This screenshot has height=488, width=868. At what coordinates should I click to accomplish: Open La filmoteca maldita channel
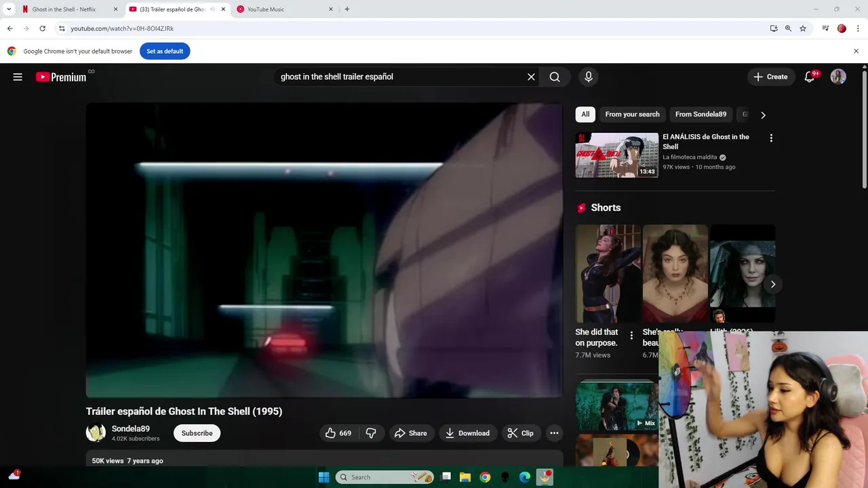tap(690, 157)
